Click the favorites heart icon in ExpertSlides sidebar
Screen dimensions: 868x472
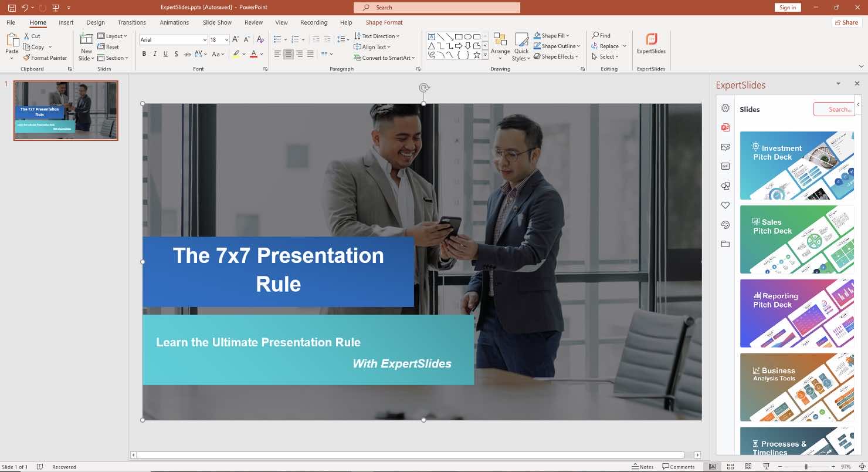pos(725,205)
